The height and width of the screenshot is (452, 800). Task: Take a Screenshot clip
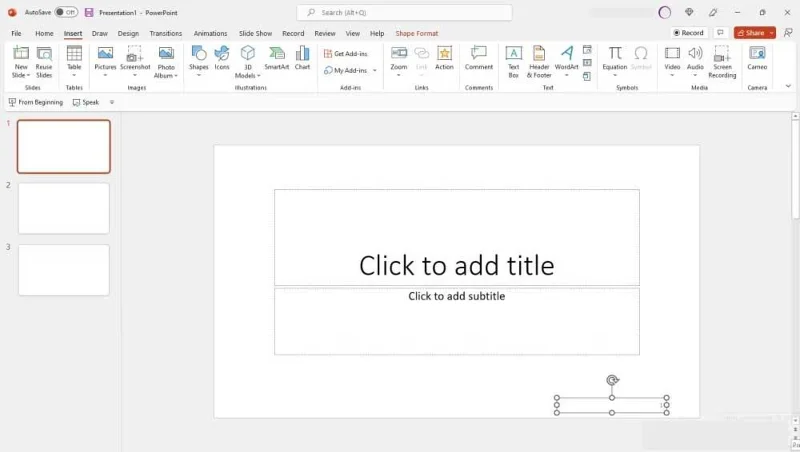135,61
